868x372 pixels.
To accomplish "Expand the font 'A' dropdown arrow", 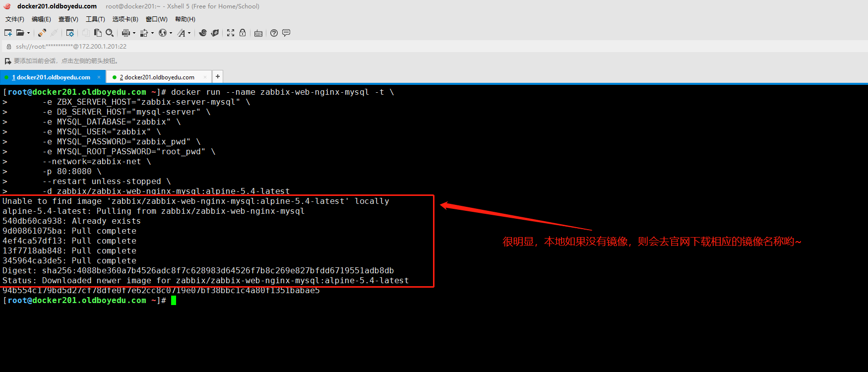I will click(x=189, y=33).
